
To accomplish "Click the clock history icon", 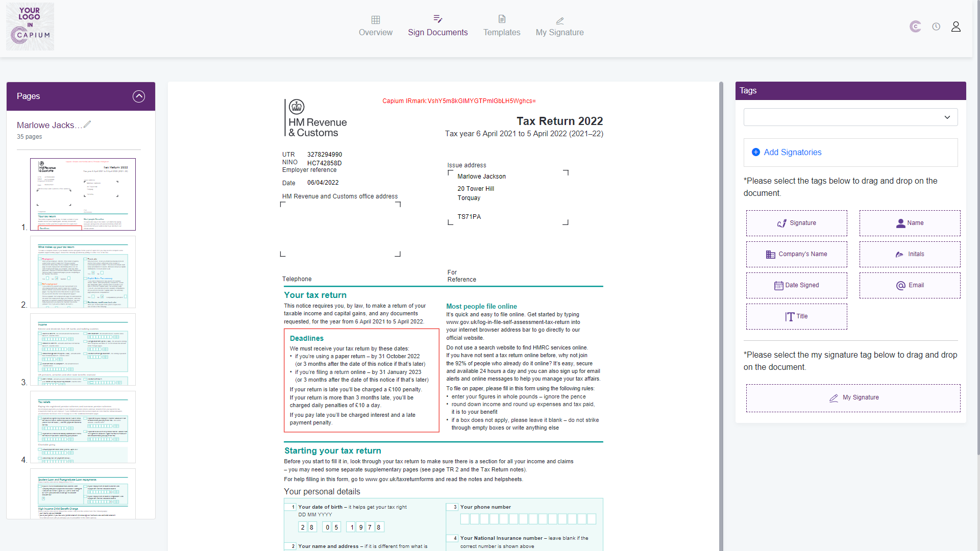I will click(936, 27).
